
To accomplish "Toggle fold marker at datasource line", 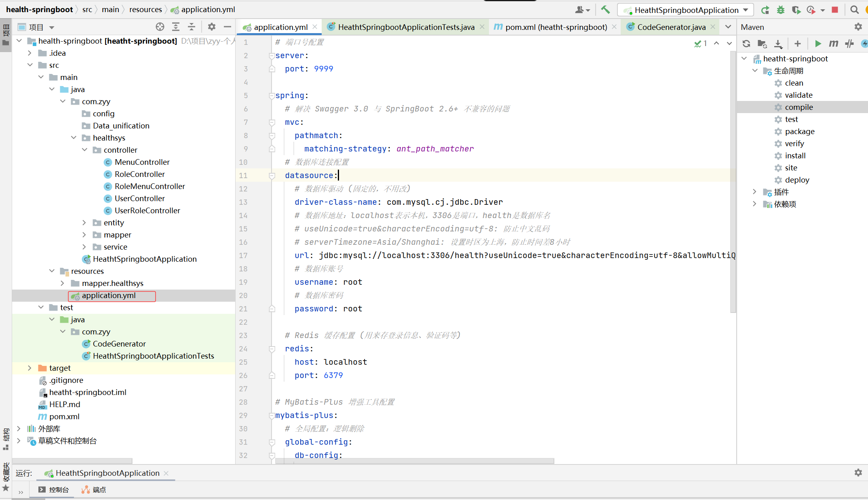I will click(x=272, y=175).
